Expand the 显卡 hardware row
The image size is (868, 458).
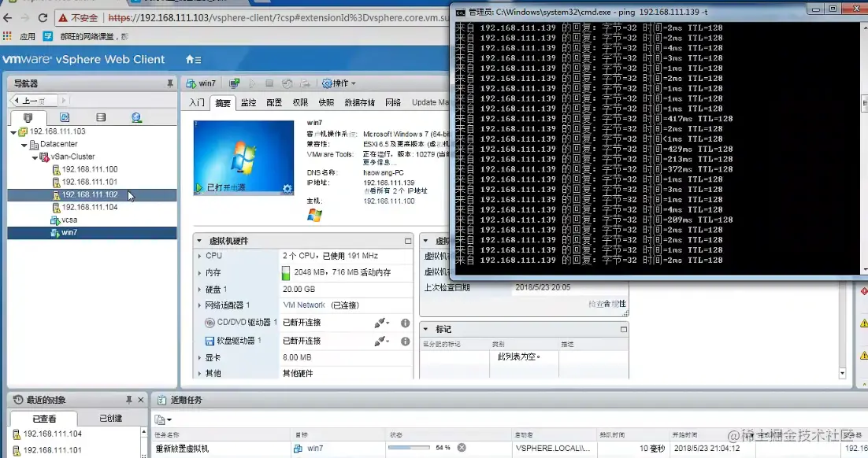[200, 358]
